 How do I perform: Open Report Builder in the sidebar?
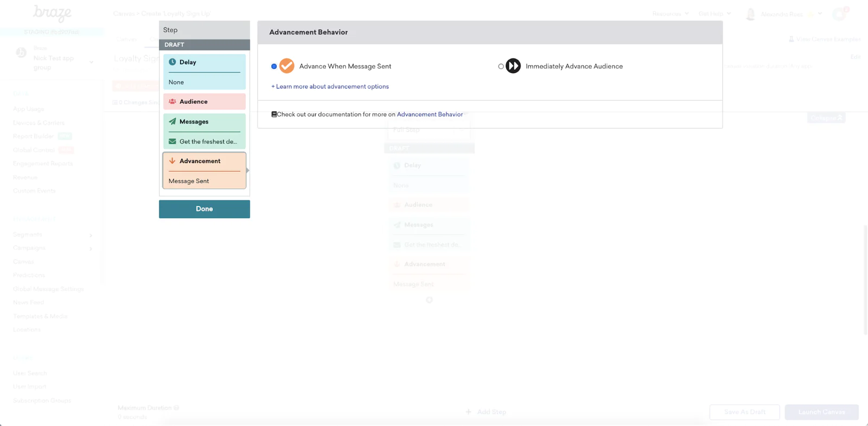click(x=33, y=136)
